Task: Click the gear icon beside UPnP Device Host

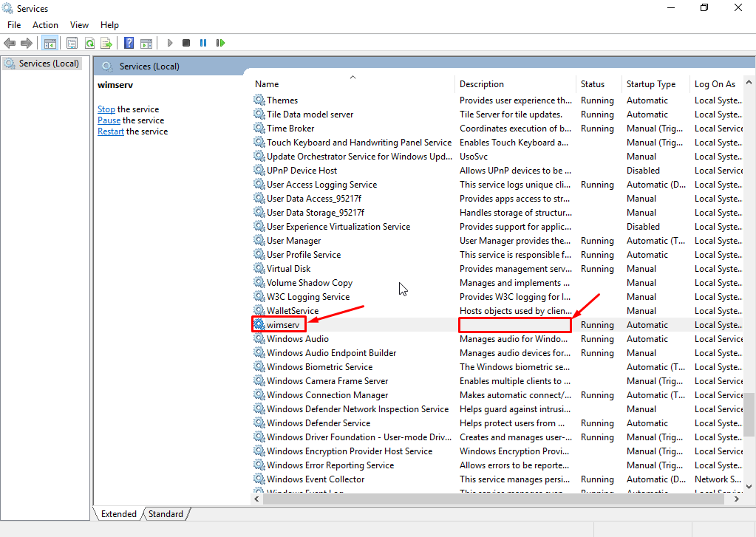Action: pyautogui.click(x=259, y=170)
